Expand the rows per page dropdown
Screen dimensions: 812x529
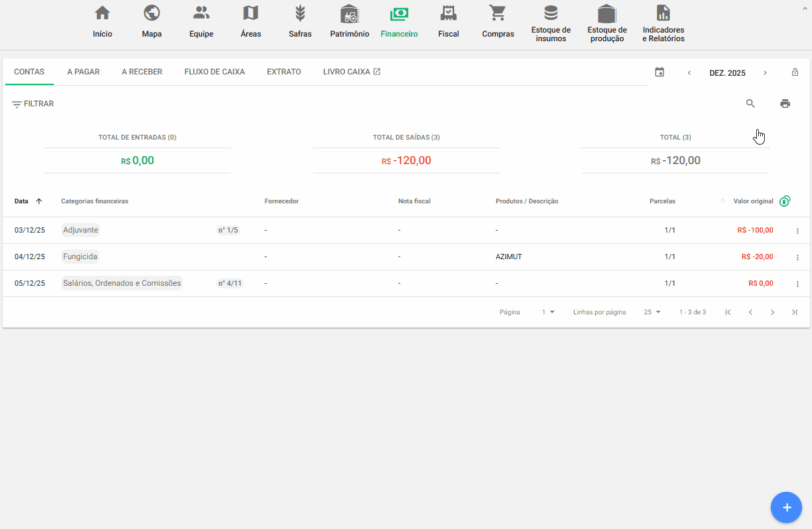(652, 312)
